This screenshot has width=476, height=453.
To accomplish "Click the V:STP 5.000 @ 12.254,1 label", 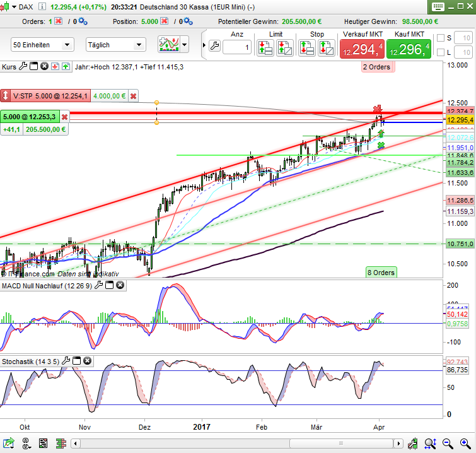I will point(50,96).
